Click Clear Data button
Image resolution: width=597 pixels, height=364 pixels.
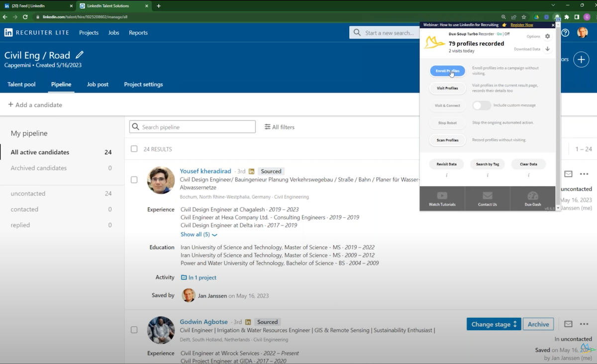528,164
